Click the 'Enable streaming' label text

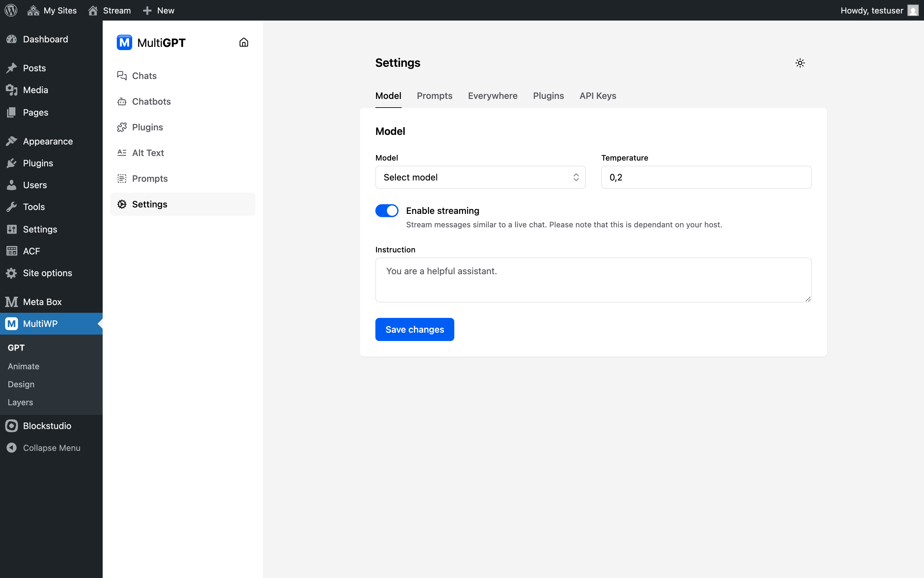(442, 211)
